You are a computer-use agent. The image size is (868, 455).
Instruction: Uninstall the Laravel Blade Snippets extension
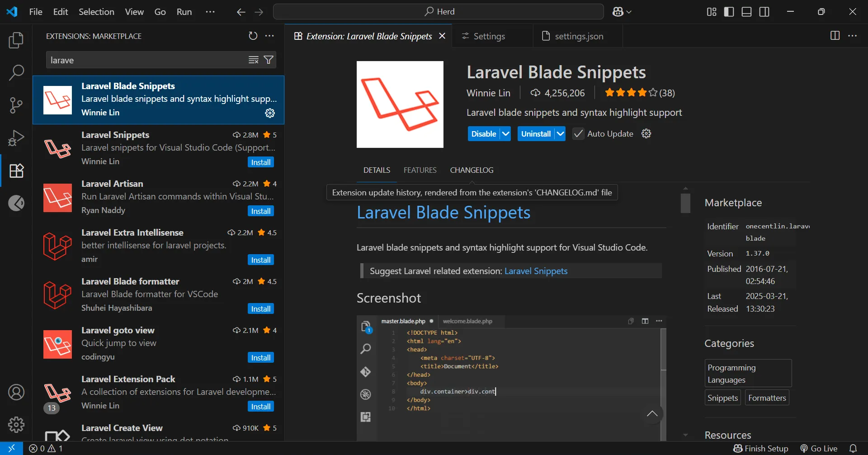point(536,134)
